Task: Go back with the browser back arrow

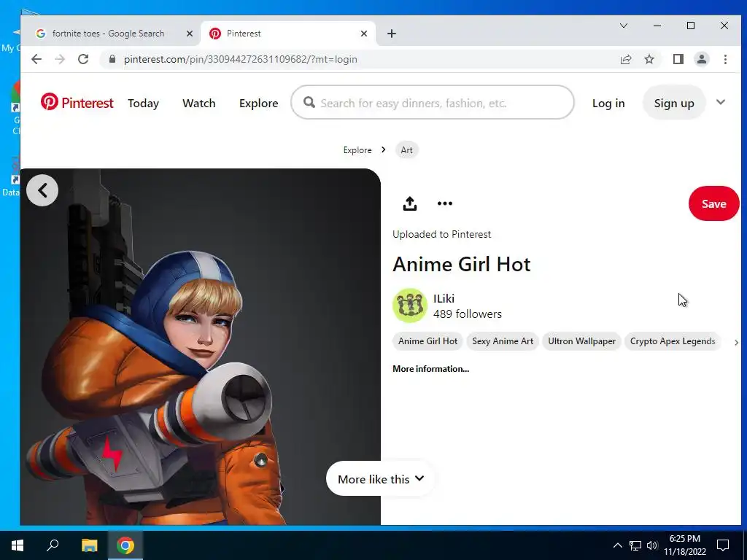Action: (36, 59)
